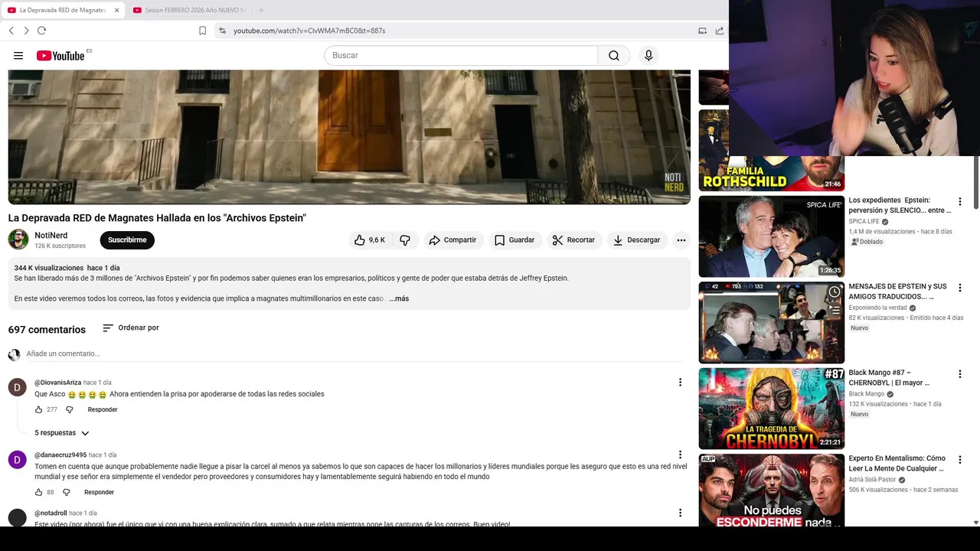Go forward with browser forward arrow
This screenshot has height=551, width=980.
tap(26, 31)
